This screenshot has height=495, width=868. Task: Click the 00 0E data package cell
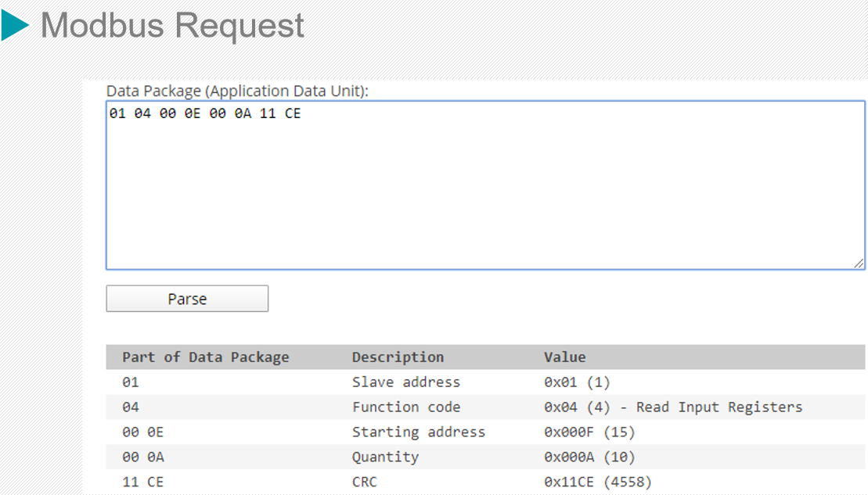(142, 432)
